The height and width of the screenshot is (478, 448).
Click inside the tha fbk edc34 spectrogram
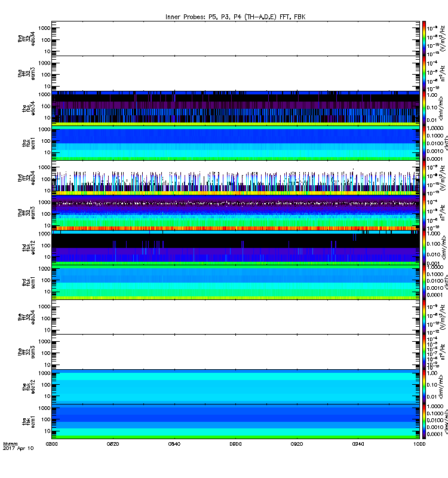point(235,108)
